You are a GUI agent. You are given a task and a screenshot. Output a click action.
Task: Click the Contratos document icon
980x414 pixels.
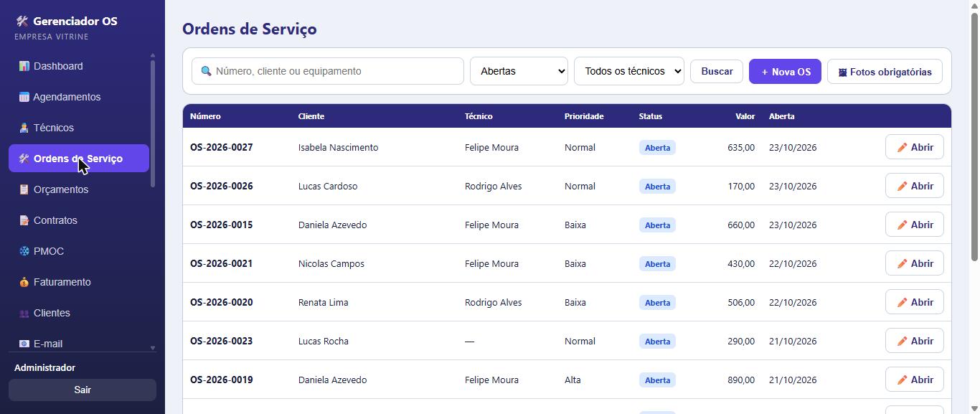point(24,220)
